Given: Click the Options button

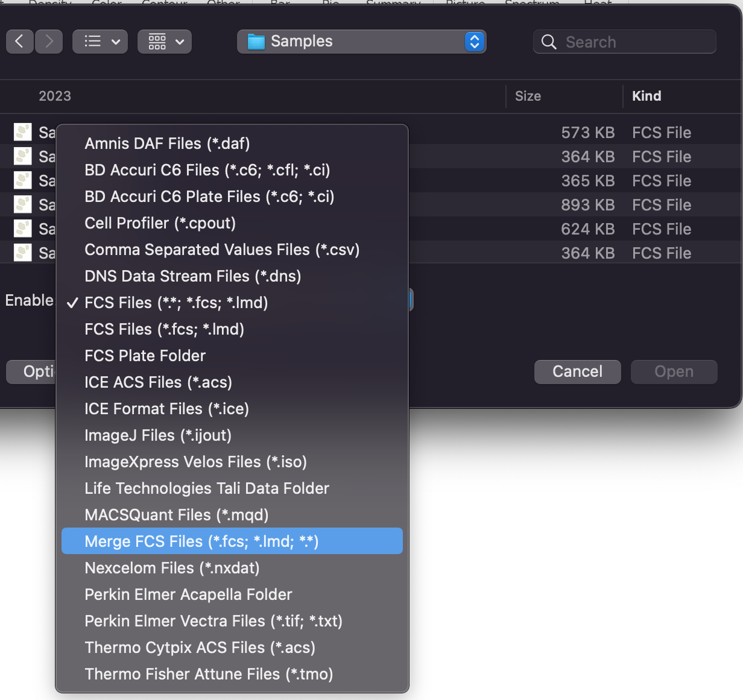Looking at the screenshot, I should [31, 371].
